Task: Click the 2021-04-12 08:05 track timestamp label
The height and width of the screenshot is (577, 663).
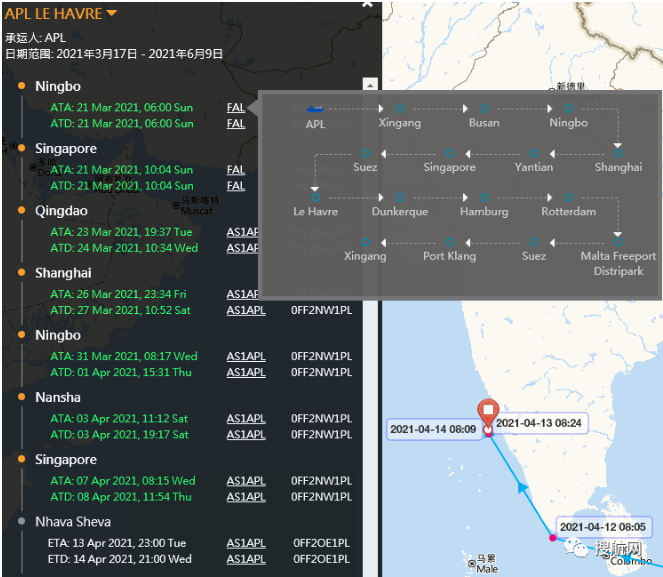Action: [603, 526]
